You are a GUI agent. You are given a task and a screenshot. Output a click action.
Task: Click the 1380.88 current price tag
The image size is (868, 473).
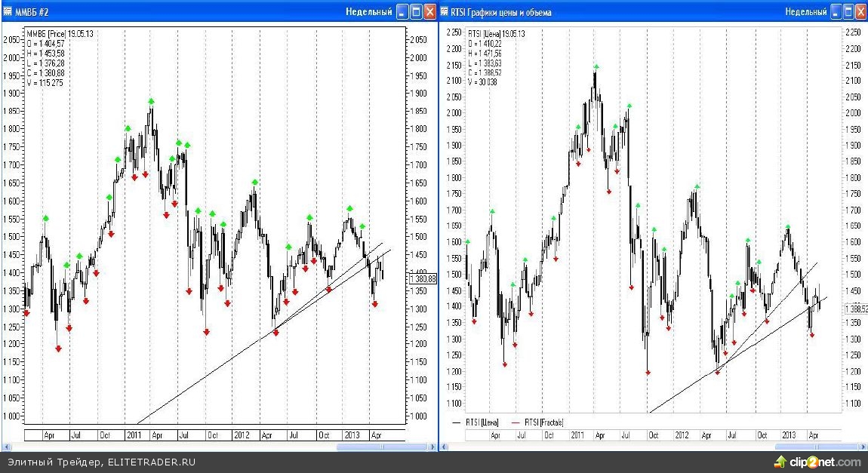pos(423,279)
